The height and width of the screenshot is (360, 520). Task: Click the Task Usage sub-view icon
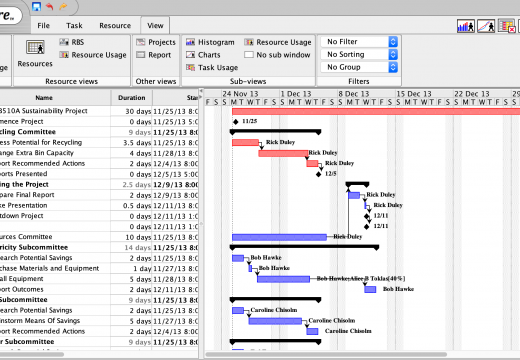coord(190,68)
